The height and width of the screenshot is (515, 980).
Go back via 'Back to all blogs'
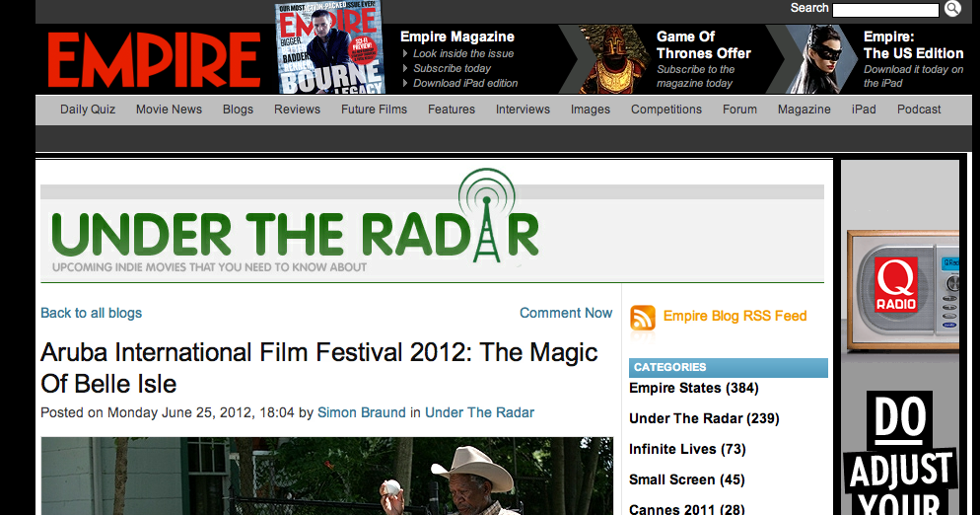pyautogui.click(x=92, y=313)
